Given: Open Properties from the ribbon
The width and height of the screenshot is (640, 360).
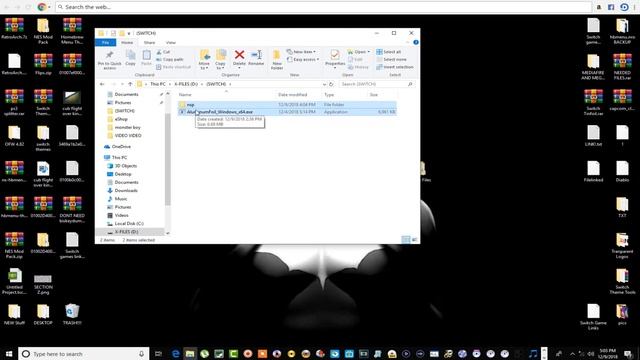Looking at the screenshot, I should (335, 59).
